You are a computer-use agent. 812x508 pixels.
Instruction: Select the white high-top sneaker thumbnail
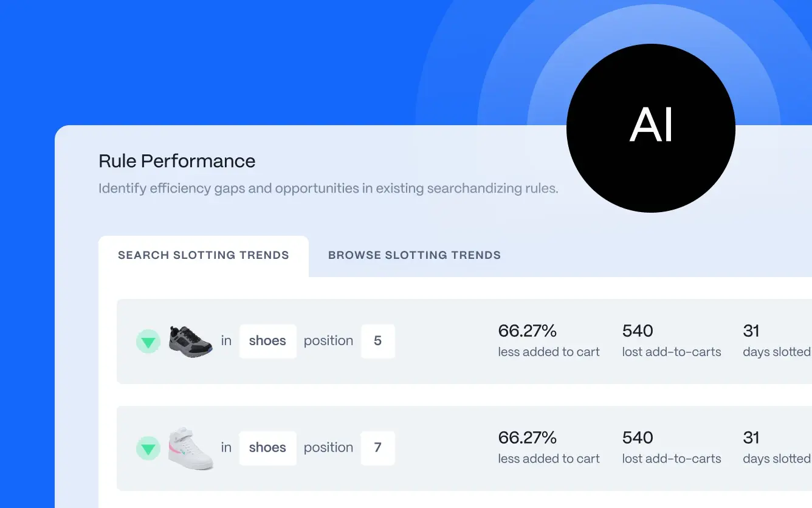[190, 448]
